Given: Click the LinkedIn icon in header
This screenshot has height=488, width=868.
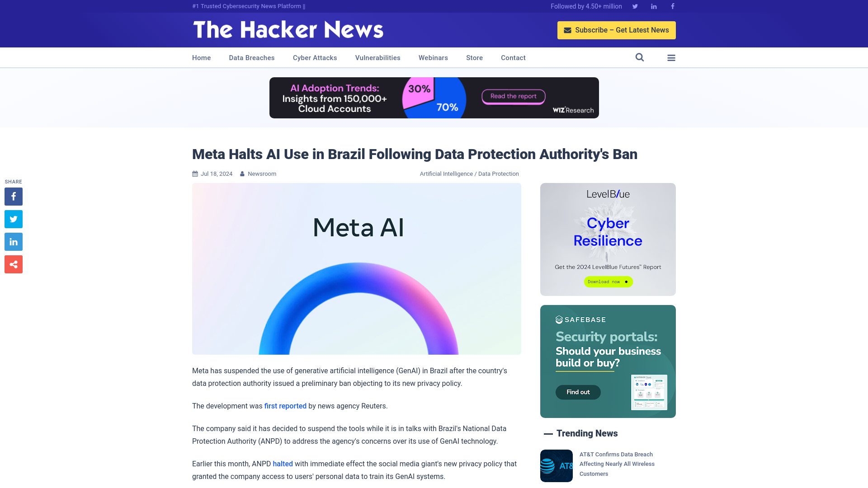Looking at the screenshot, I should pos(653,6).
